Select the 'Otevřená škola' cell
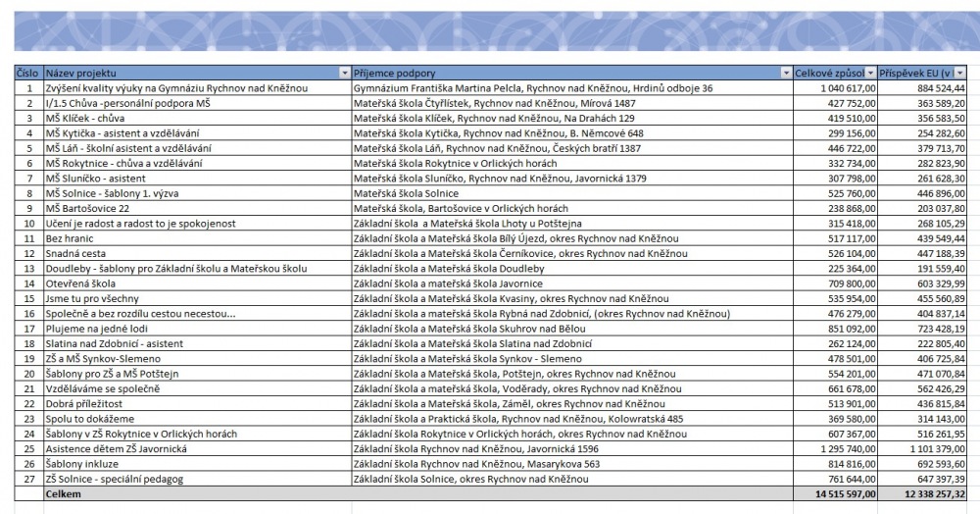The height and width of the screenshot is (514, 980). point(198,283)
